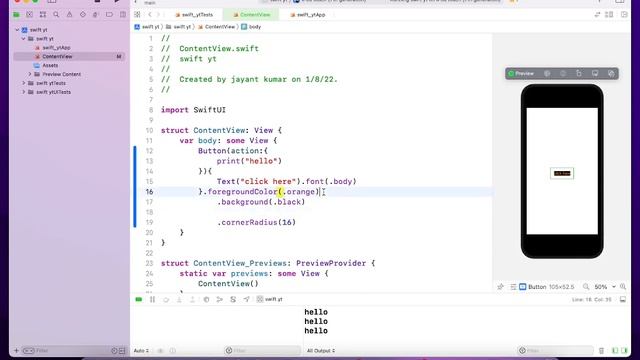Pause program execution in debug bar
This screenshot has height=360, width=640.
(x=152, y=300)
